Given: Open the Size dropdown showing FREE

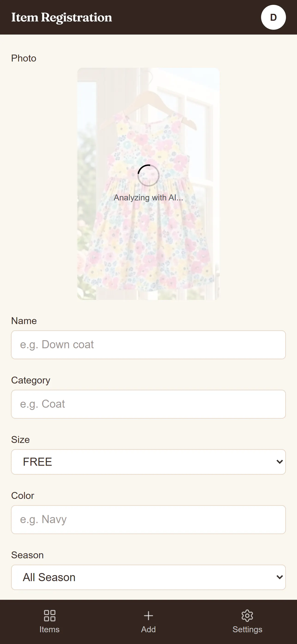Looking at the screenshot, I should 148,462.
